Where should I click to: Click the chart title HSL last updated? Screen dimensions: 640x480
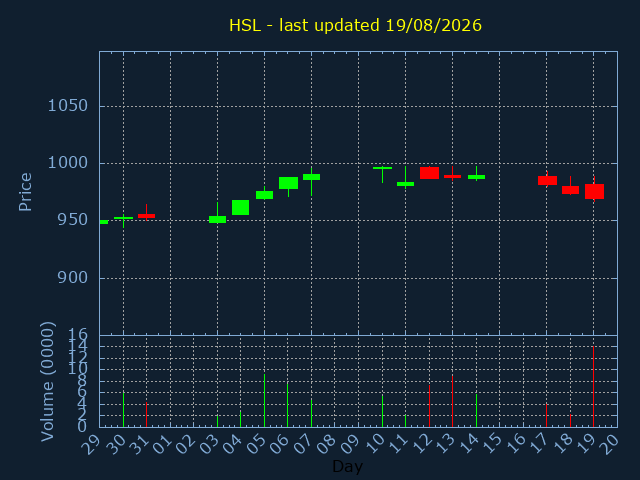[x=355, y=25]
